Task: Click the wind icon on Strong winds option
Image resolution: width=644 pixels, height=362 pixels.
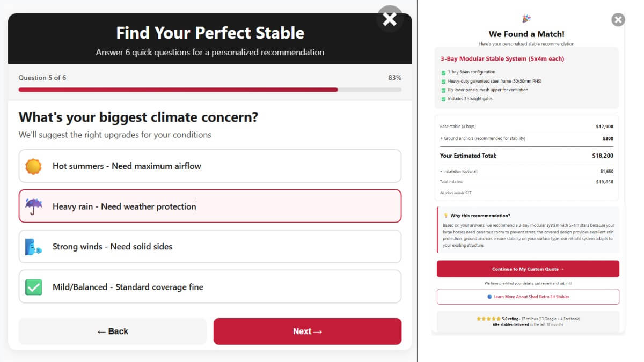Action: [x=34, y=247]
